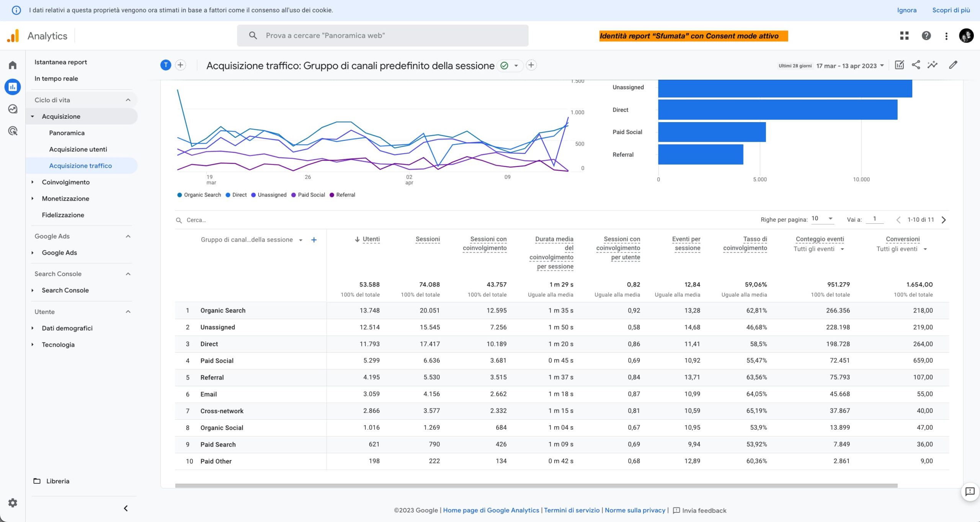Viewport: 980px width, 522px height.
Task: Expand the Coinvolgimento section
Action: tap(65, 182)
